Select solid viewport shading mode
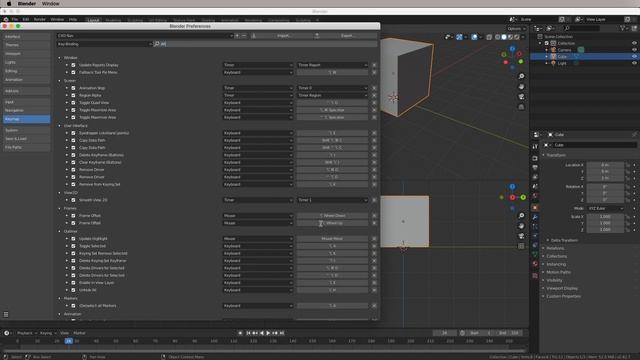The height and width of the screenshot is (360, 640). [x=504, y=37]
